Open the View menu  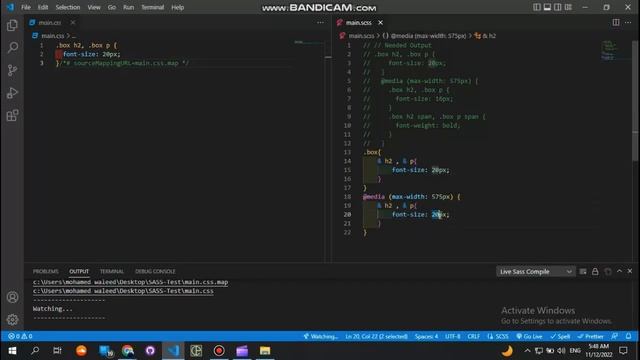tap(94, 7)
